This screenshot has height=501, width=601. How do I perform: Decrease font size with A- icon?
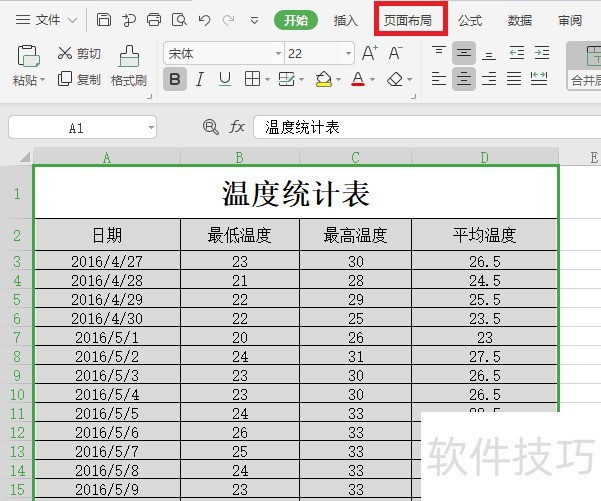click(x=396, y=53)
